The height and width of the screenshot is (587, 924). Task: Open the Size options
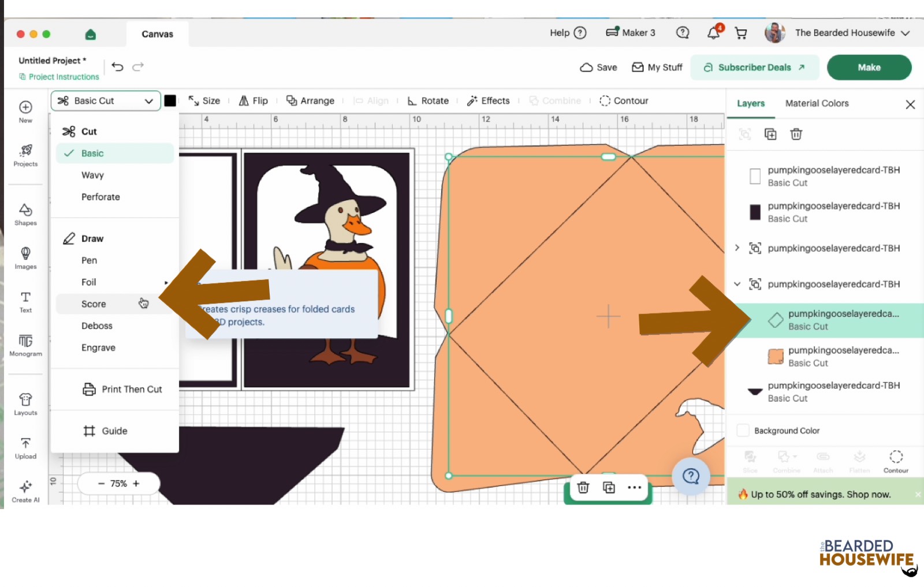(204, 101)
